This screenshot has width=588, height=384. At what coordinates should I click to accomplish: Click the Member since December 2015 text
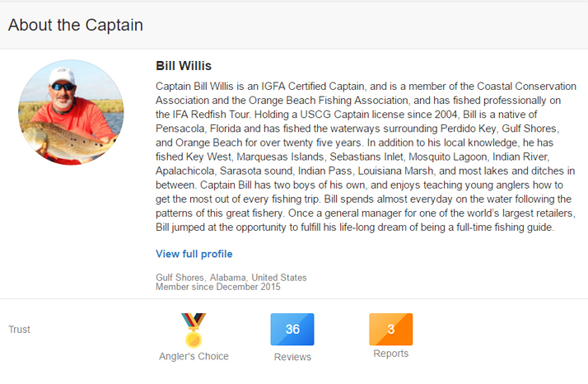click(218, 287)
